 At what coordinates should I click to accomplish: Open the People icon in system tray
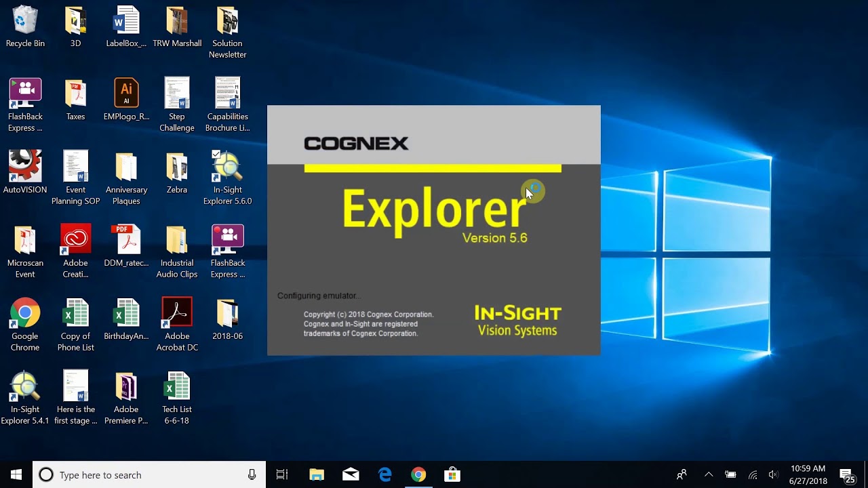pyautogui.click(x=682, y=474)
